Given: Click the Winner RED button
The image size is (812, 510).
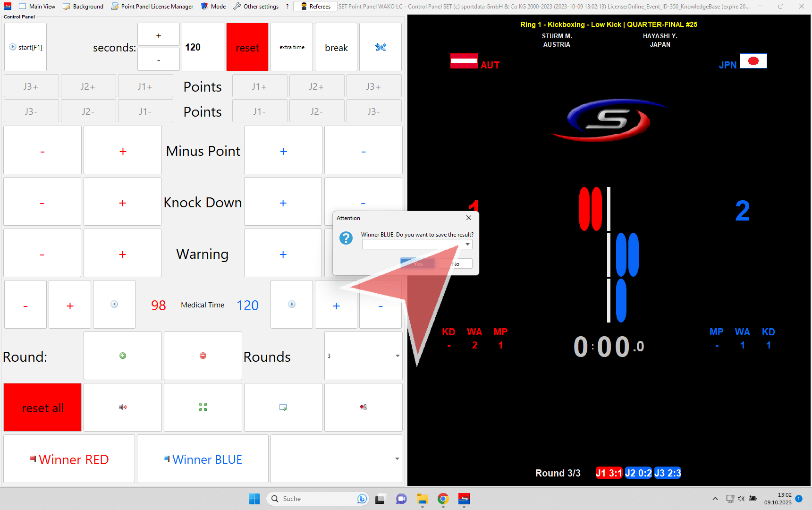Looking at the screenshot, I should [x=69, y=459].
